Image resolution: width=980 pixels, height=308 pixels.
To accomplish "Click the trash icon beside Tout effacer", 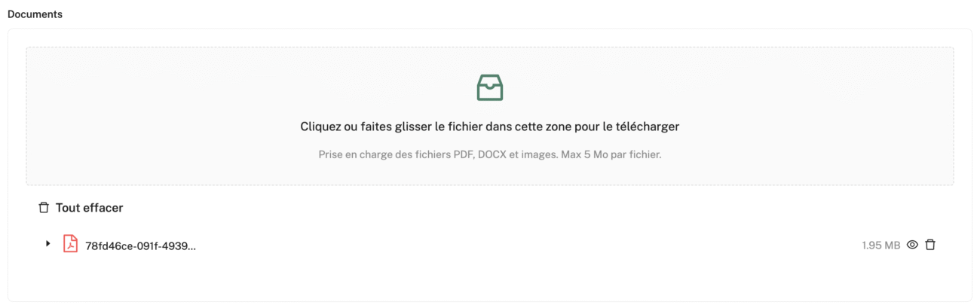I will [x=44, y=207].
